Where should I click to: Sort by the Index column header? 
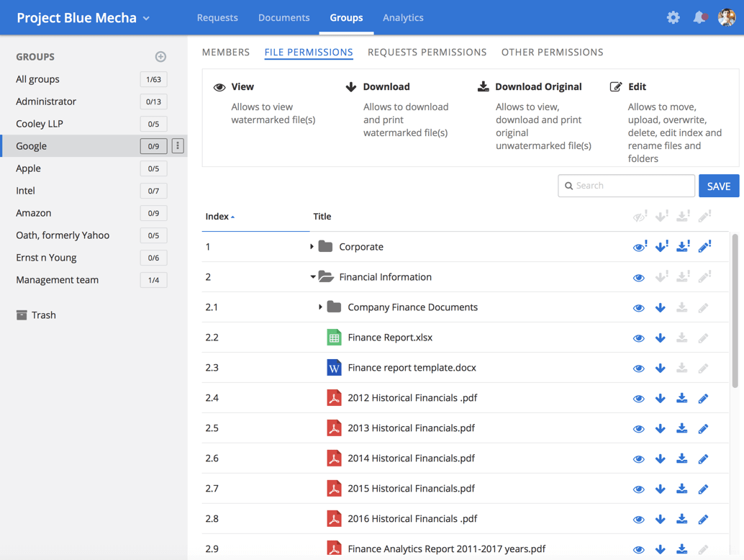point(219,217)
